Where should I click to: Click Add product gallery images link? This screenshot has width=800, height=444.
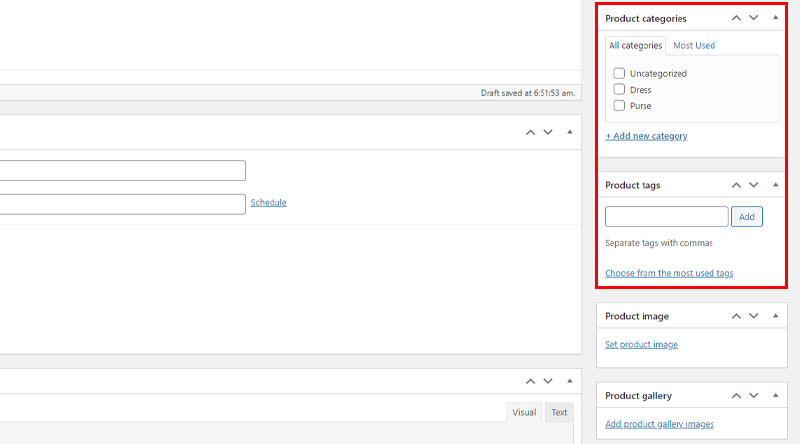[x=659, y=424]
